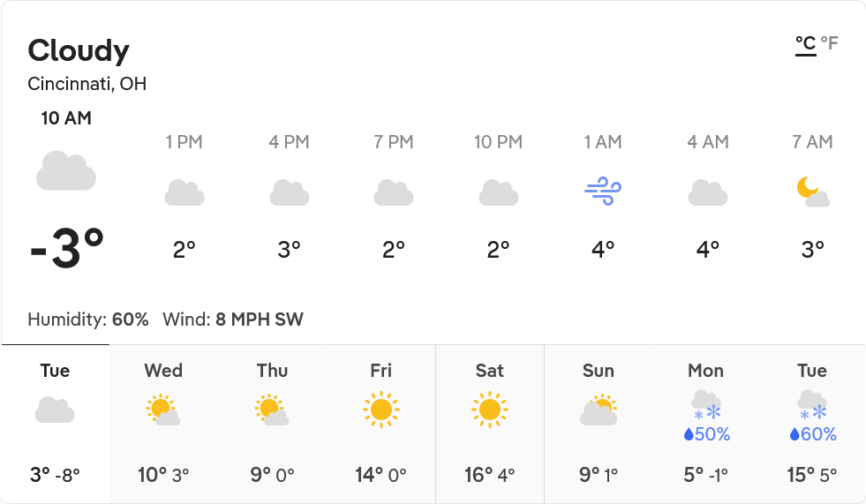Click the mostly cloudy icon for Sunday
Screen dimensions: 866x504
point(599,410)
